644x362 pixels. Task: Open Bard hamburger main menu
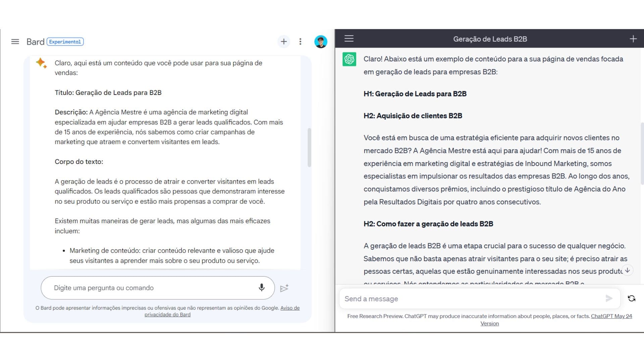tap(15, 42)
